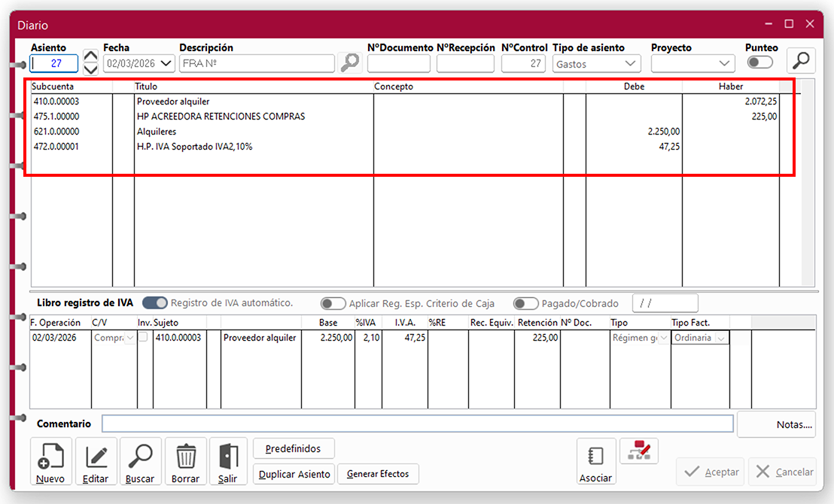This screenshot has width=834, height=504.
Task: Click the red diagram icon beside Asociar
Action: [x=638, y=451]
